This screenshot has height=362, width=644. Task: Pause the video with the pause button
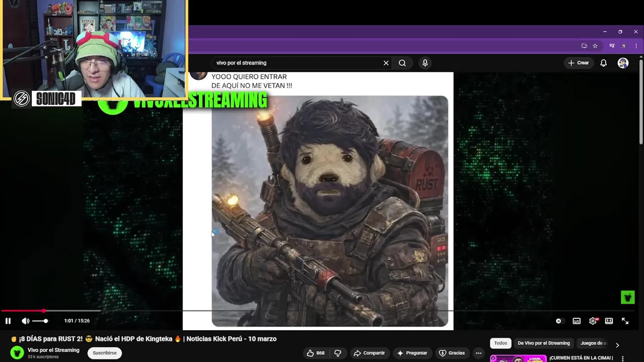[x=8, y=321]
